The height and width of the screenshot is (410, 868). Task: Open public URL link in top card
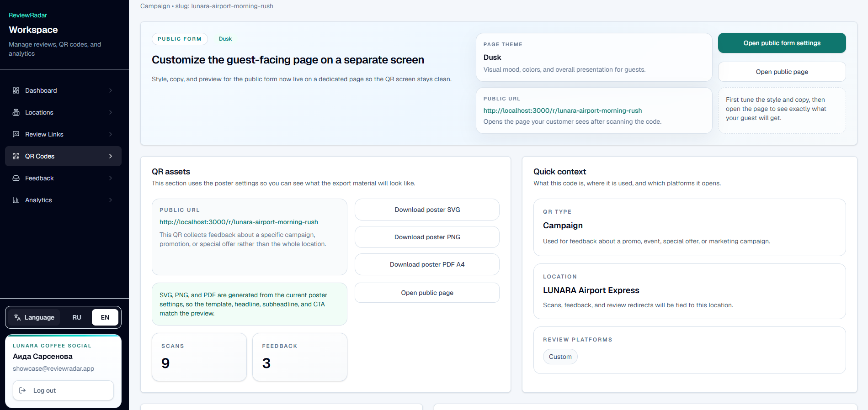pyautogui.click(x=563, y=110)
